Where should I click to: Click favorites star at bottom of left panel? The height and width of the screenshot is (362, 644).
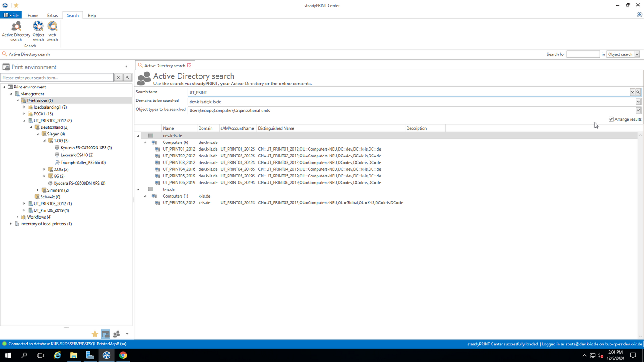tap(95, 334)
